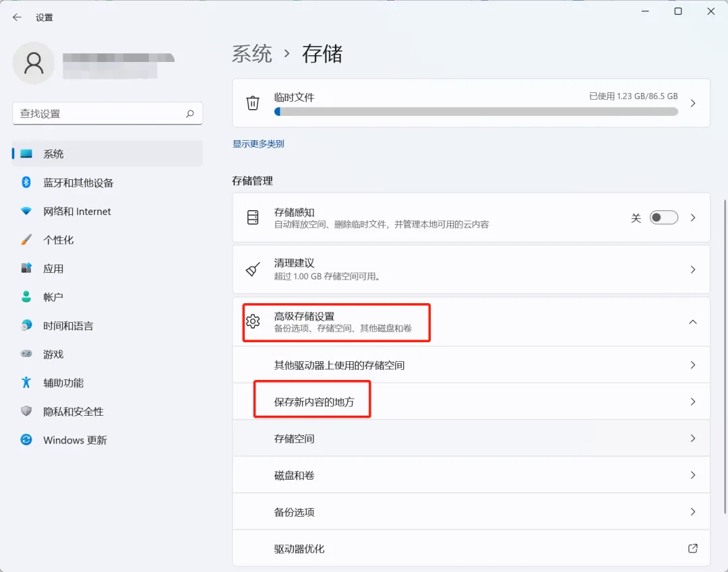Click the 查找设置 search field

(x=107, y=114)
